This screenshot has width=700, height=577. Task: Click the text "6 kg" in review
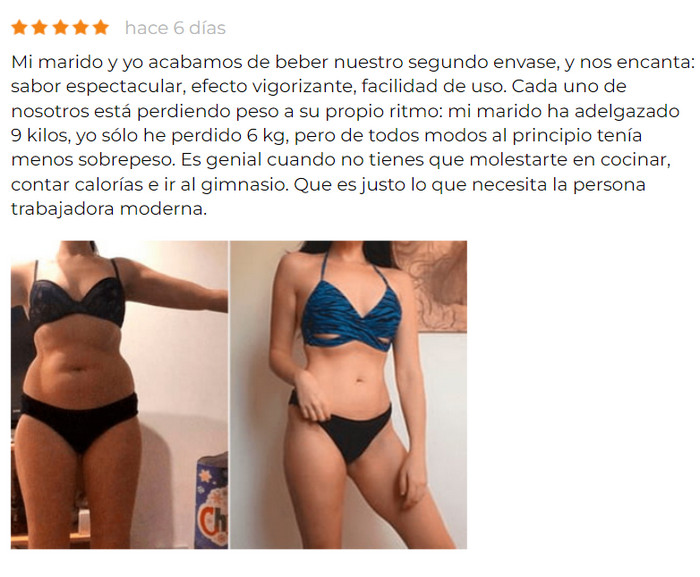265,135
